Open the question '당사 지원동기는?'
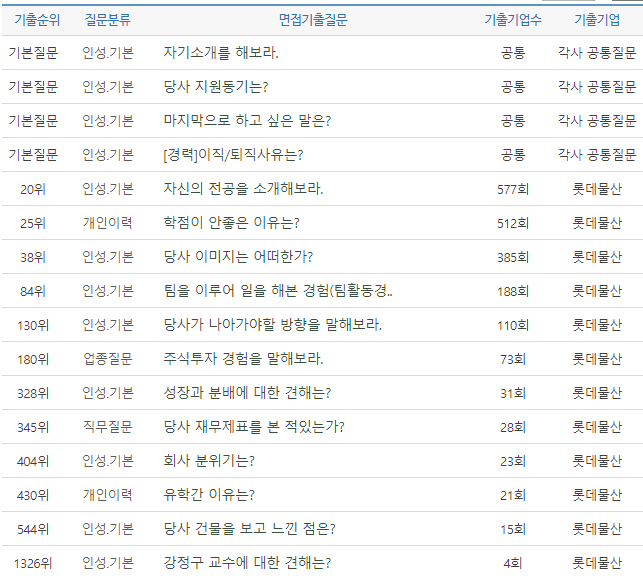 point(215,87)
